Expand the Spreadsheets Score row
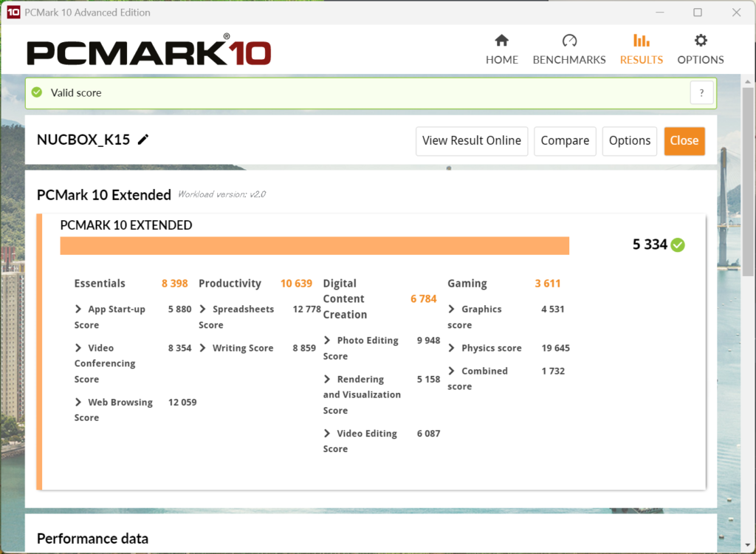Screen dimensions: 756x554 203,310
